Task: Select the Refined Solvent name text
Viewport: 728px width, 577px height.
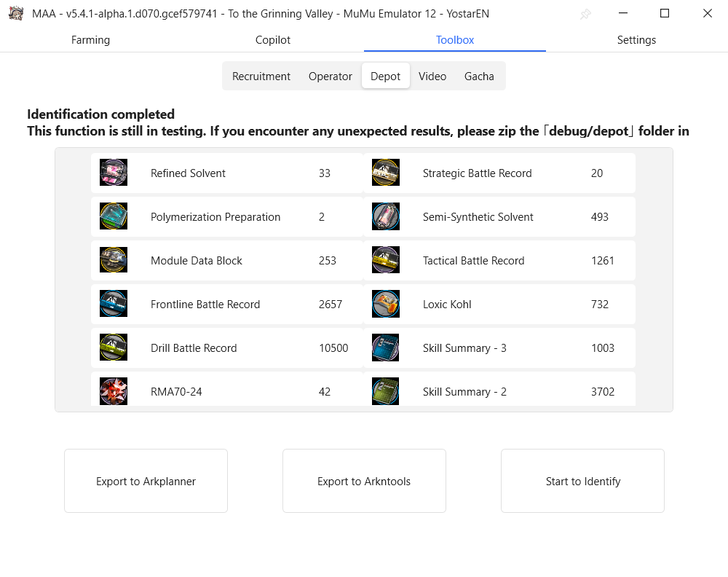Action: [188, 173]
